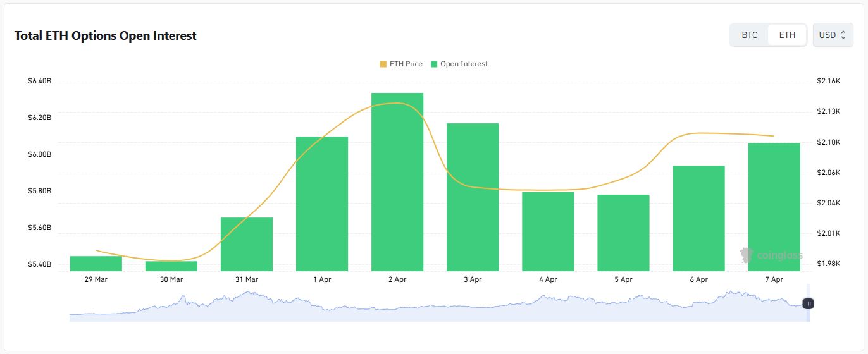
Task: Click the up-down arrows beside USD
Action: pos(843,35)
